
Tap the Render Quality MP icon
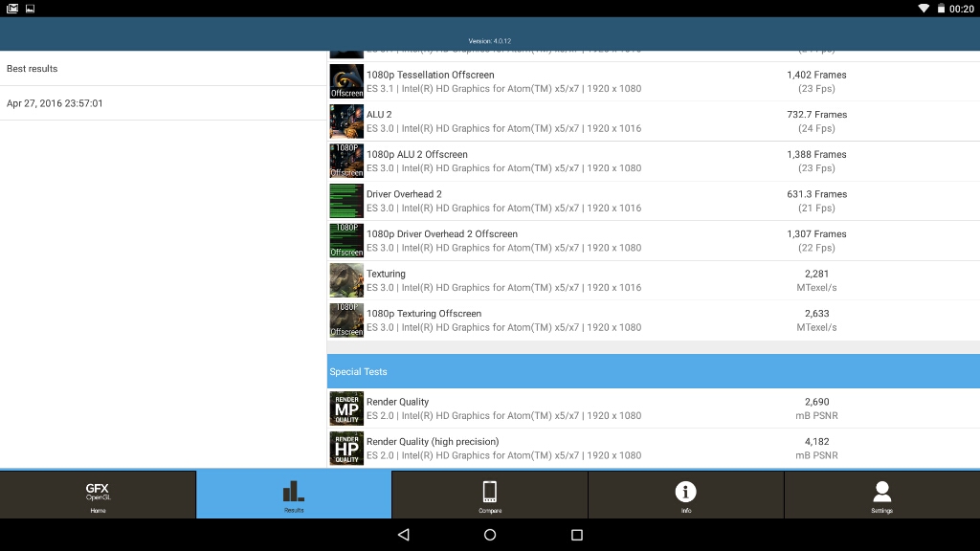tap(346, 408)
